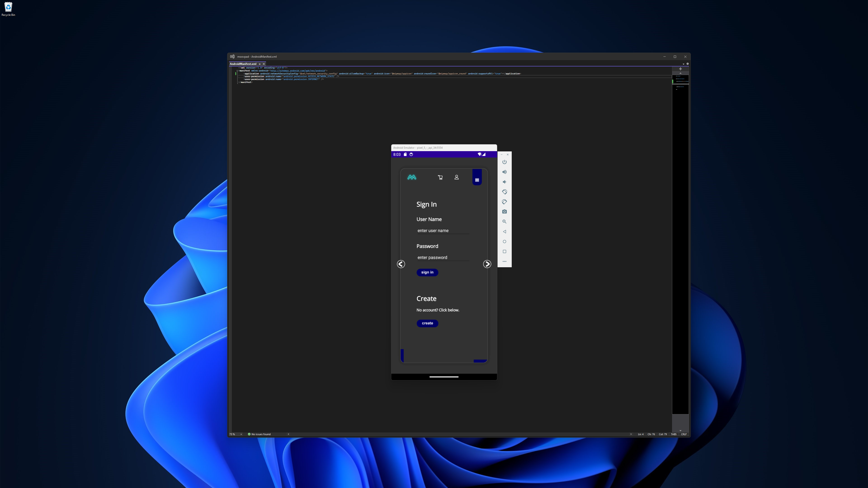Tap the create account button
The width and height of the screenshot is (868, 488).
pyautogui.click(x=427, y=323)
